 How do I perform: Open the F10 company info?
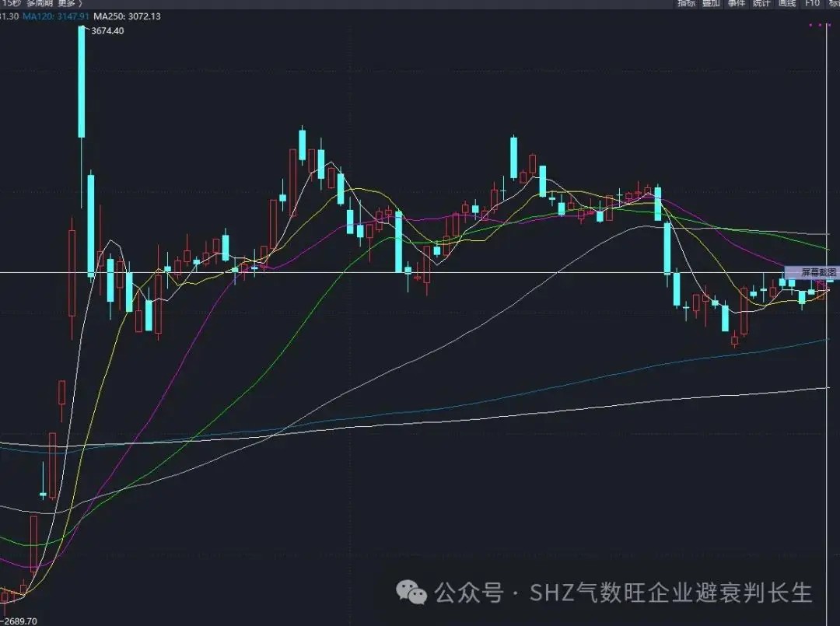[x=812, y=4]
